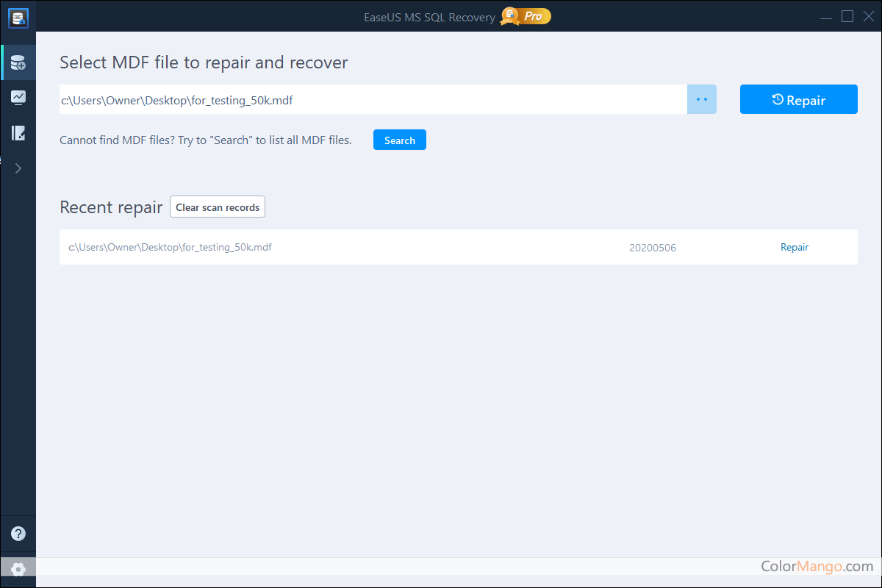Image resolution: width=882 pixels, height=588 pixels.
Task: Open the help question mark icon
Action: pos(18,534)
